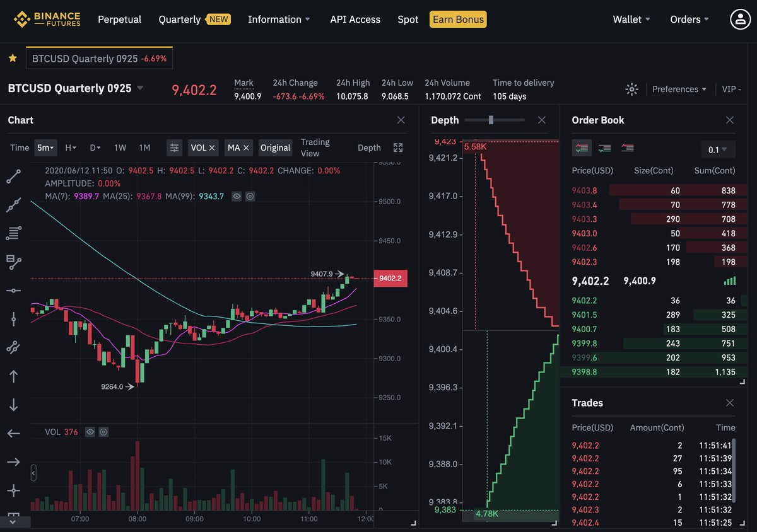757x532 pixels.
Task: Choose the horizontal line drawing tool
Action: (14, 291)
